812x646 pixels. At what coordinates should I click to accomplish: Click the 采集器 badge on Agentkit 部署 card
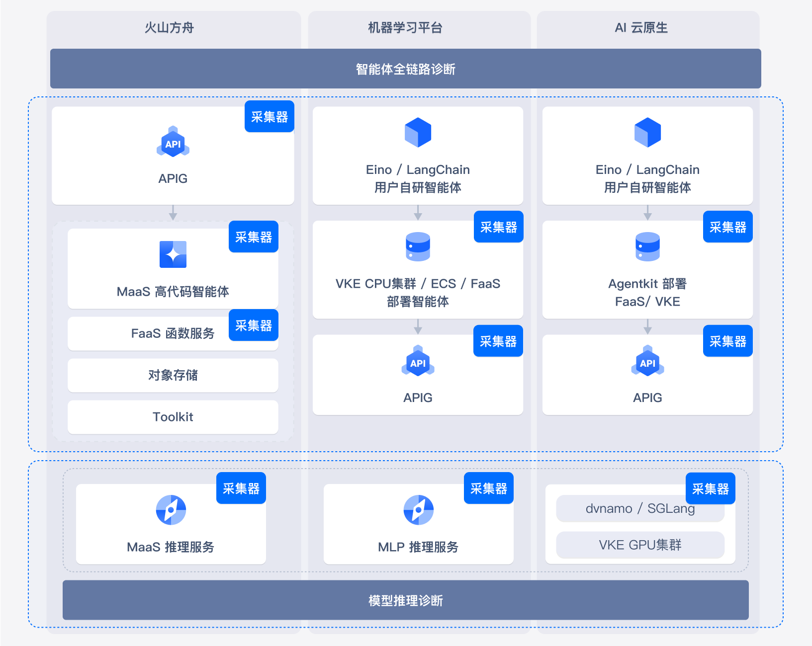pyautogui.click(x=728, y=227)
